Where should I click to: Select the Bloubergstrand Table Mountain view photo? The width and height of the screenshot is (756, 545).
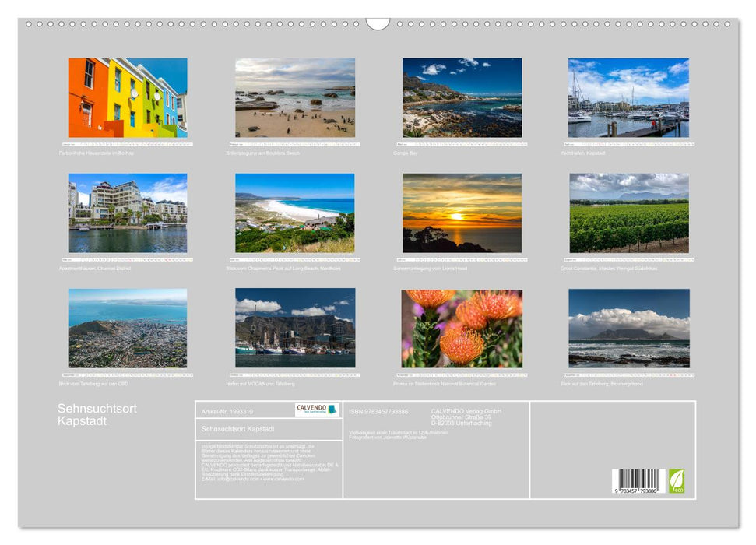[628, 329]
